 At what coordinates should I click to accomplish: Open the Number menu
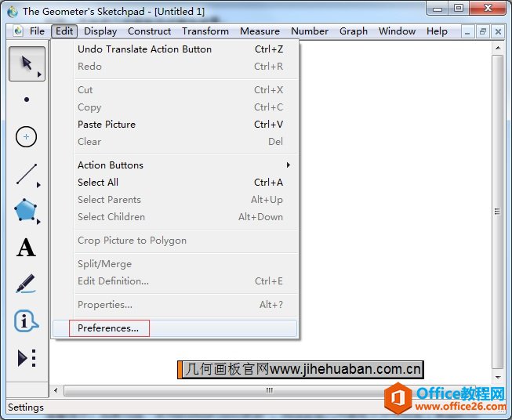310,31
